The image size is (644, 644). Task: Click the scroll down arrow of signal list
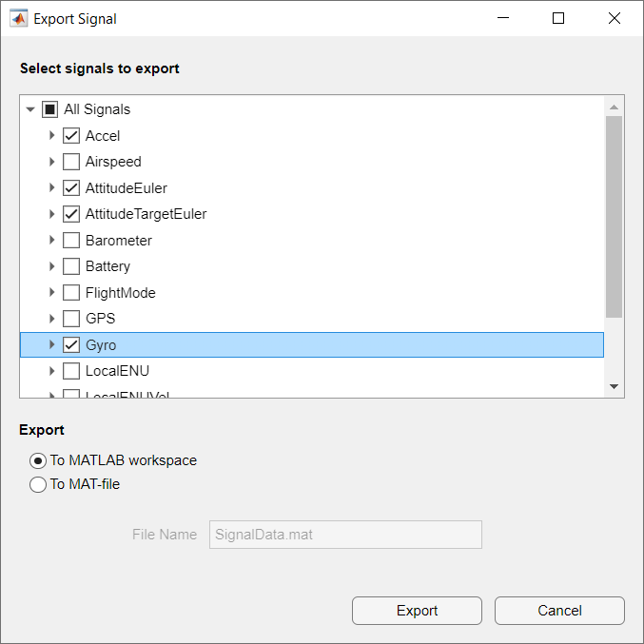tap(614, 386)
